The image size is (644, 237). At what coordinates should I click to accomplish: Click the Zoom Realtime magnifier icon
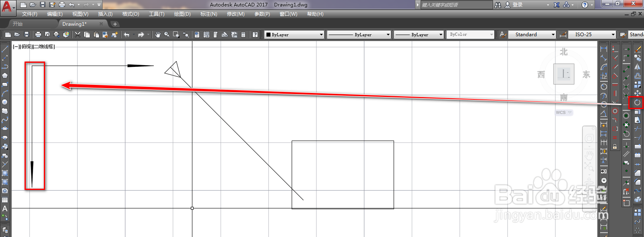(x=167, y=35)
